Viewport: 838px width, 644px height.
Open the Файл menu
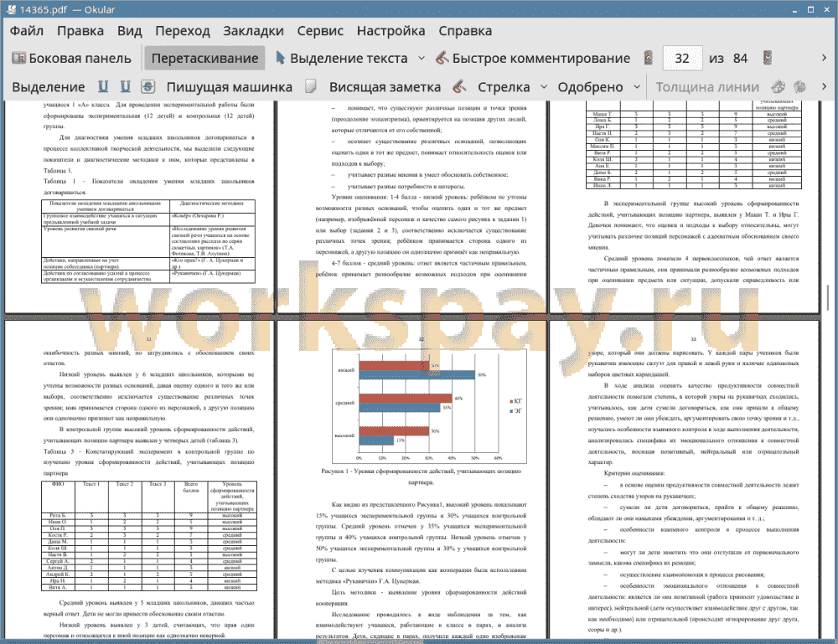27,31
